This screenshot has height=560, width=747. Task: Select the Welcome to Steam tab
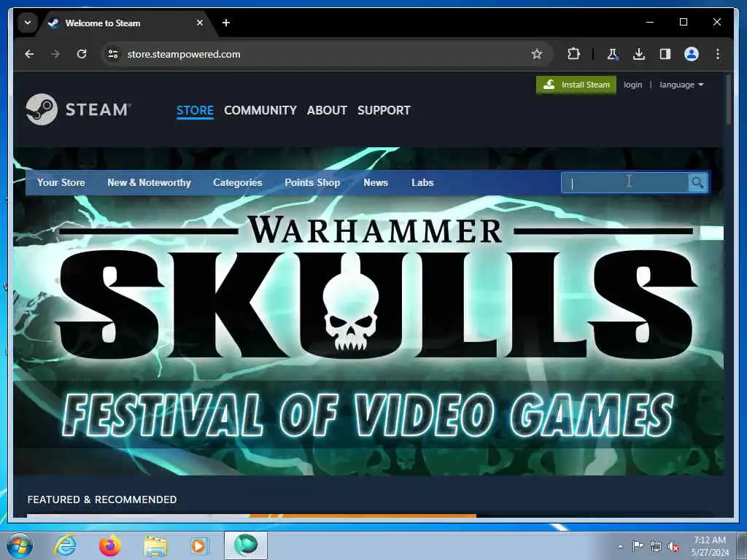point(125,23)
